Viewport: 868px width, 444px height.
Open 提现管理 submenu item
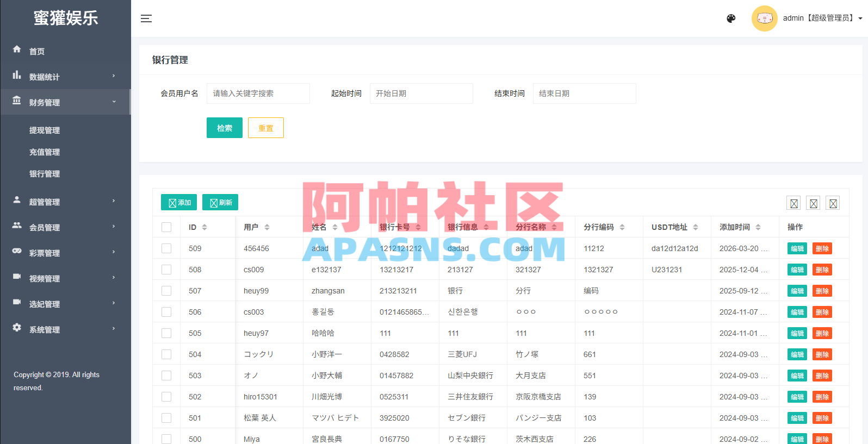click(45, 130)
